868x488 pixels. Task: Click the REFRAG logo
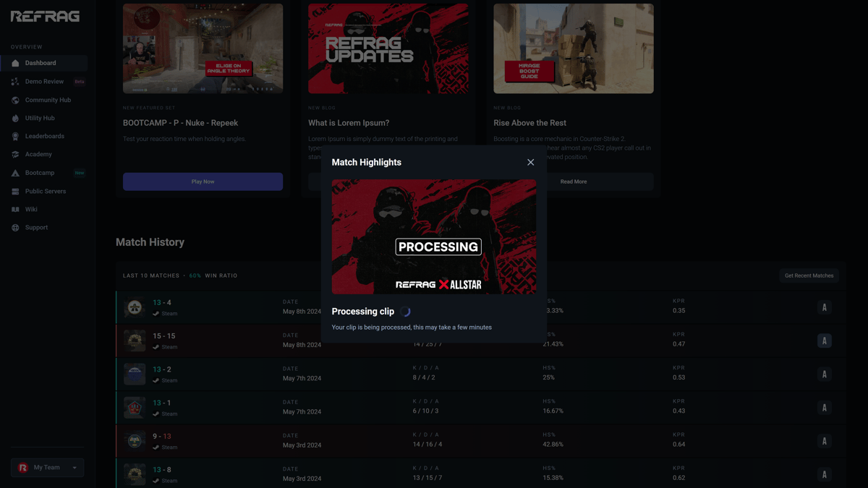pyautogui.click(x=45, y=17)
